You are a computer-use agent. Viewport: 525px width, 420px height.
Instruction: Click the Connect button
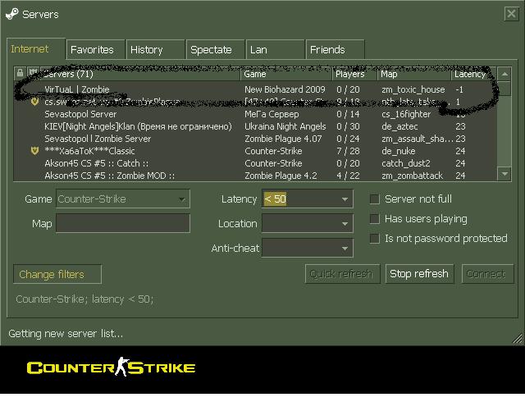(487, 274)
